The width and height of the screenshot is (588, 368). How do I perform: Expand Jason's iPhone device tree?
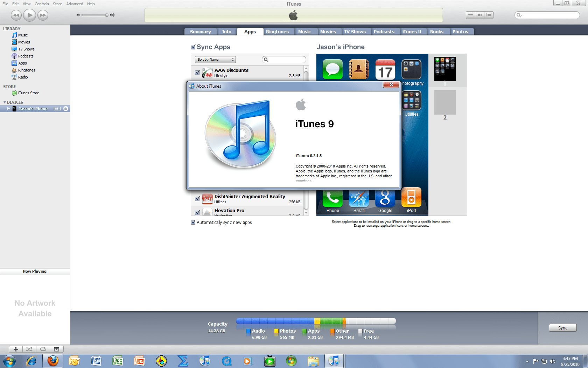tap(8, 109)
